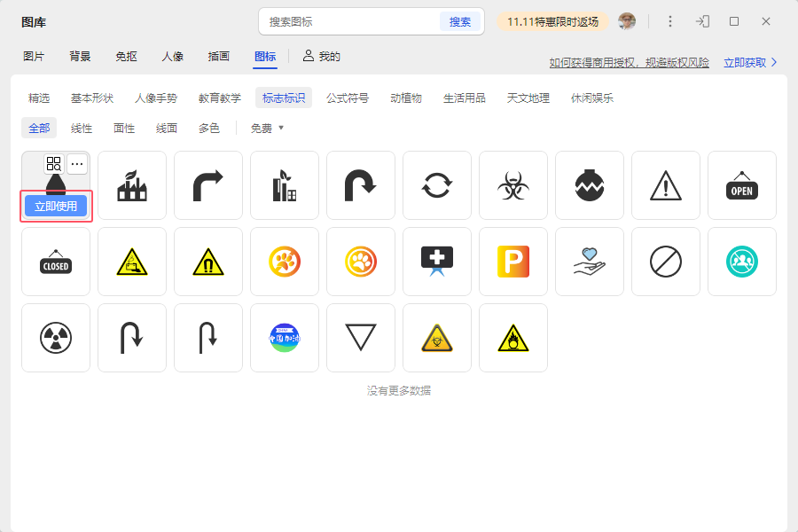The height and width of the screenshot is (532, 798).
Task: Select the prohibition circle slash icon
Action: [x=666, y=262]
